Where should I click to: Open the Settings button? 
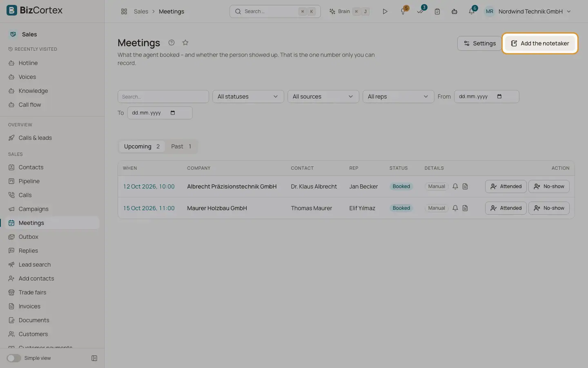point(479,43)
